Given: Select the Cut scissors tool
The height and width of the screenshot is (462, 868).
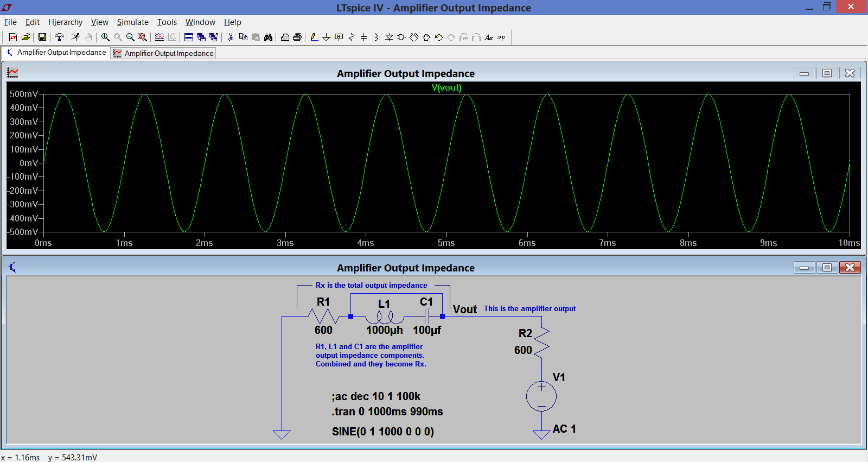Looking at the screenshot, I should [231, 37].
